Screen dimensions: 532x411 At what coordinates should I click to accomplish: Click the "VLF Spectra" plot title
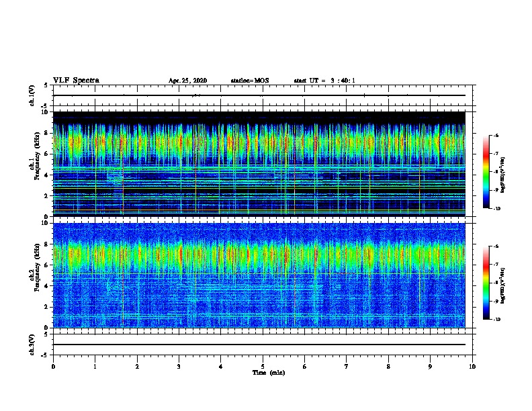coord(76,81)
